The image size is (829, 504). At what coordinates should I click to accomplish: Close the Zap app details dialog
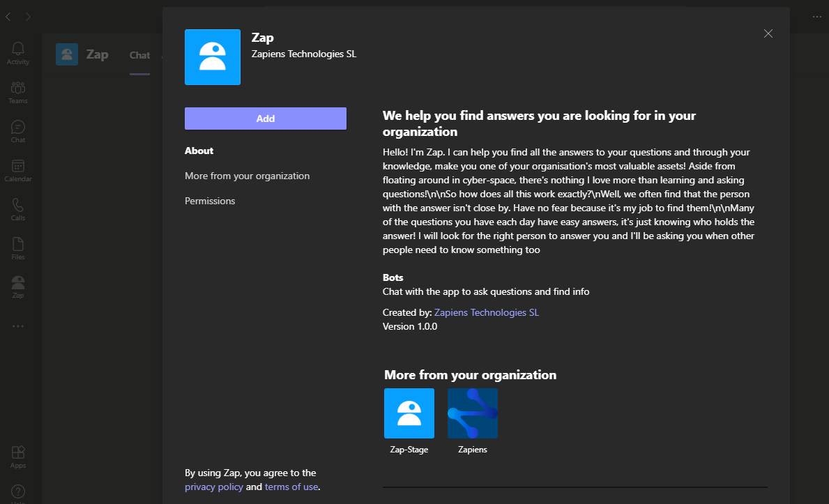(768, 33)
